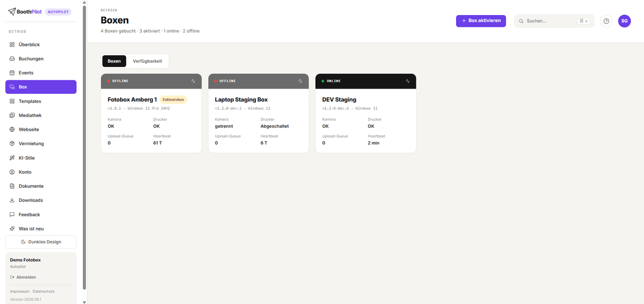Click the Vermietung package icon
Viewport: 644px width, 304px height.
(x=12, y=144)
